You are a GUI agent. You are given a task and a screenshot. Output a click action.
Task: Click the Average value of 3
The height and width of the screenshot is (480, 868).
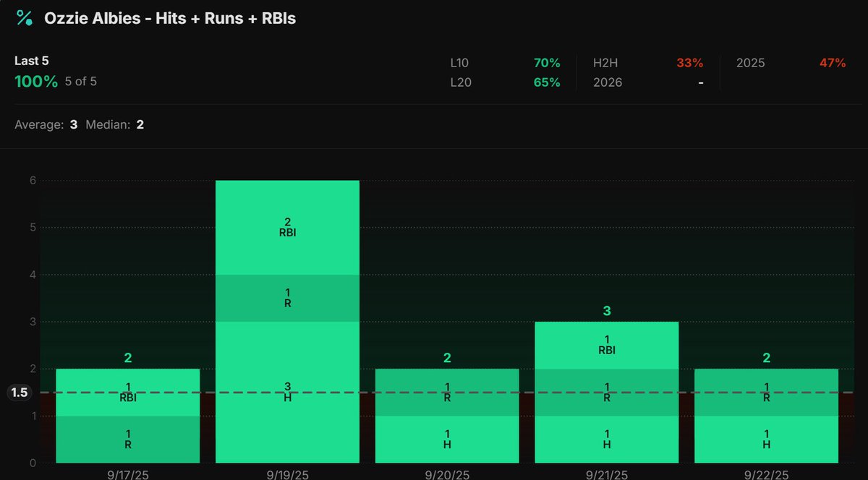point(73,124)
